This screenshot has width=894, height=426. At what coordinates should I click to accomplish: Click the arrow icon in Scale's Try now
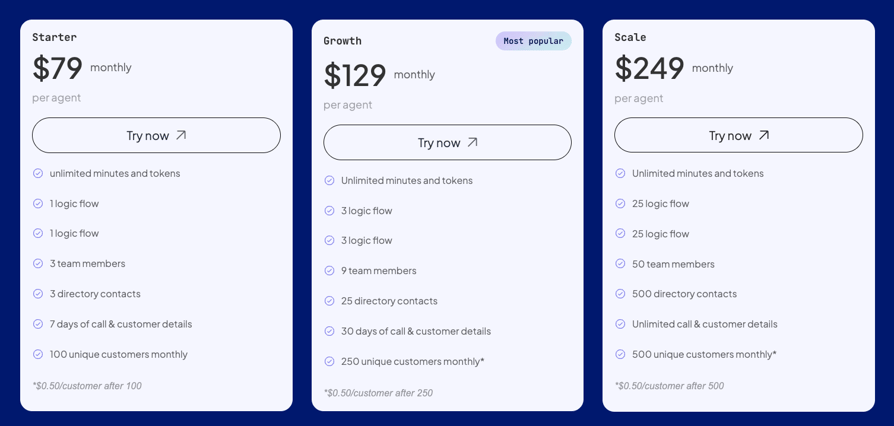[763, 135]
